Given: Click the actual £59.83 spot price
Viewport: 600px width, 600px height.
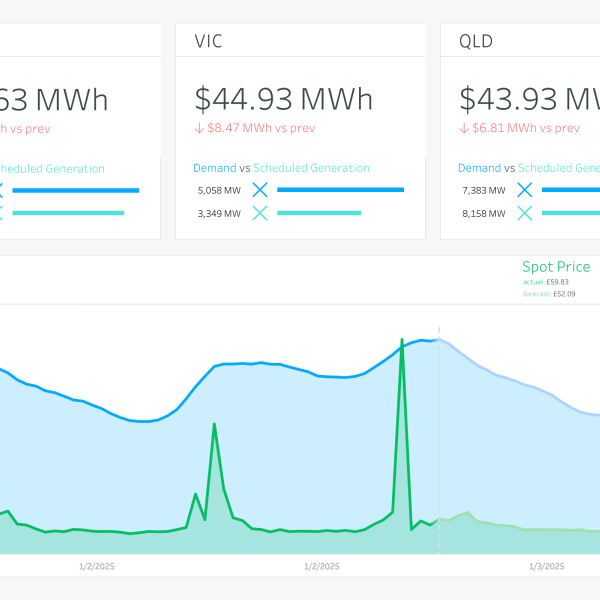Looking at the screenshot, I should pos(546,282).
